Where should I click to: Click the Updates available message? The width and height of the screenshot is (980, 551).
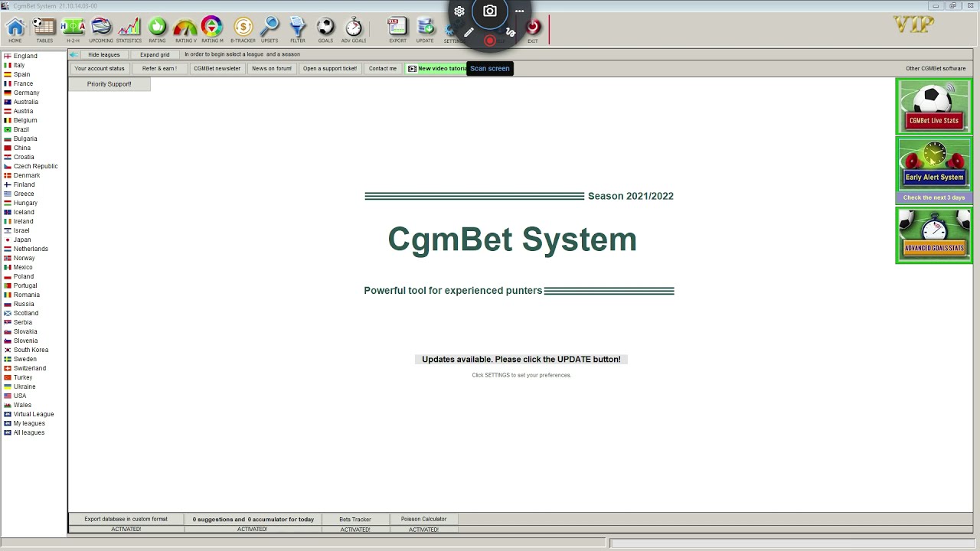[x=521, y=359]
